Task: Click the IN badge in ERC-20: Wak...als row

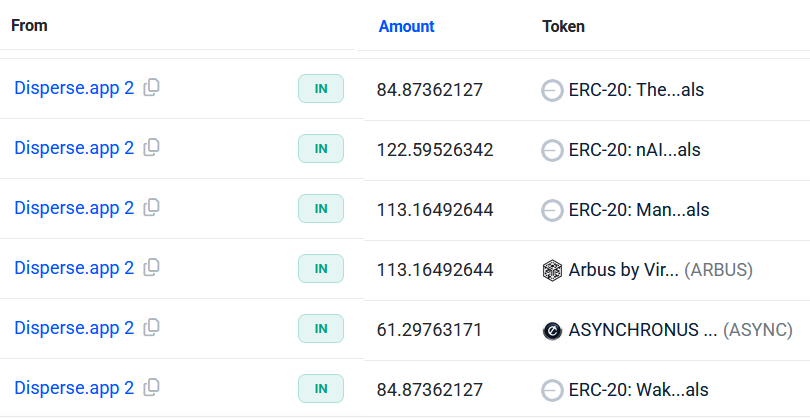Action: tap(321, 389)
